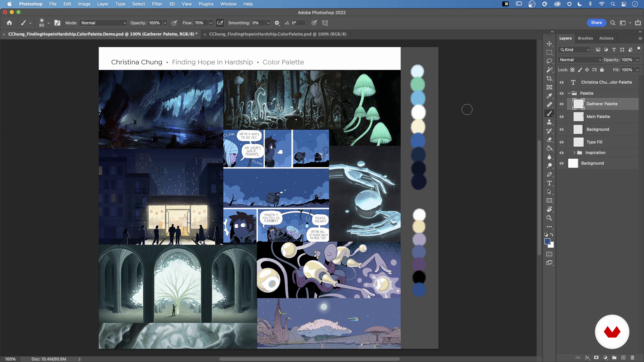Open the Opacity slider dropdown in options bar
644x362 pixels.
[165, 23]
